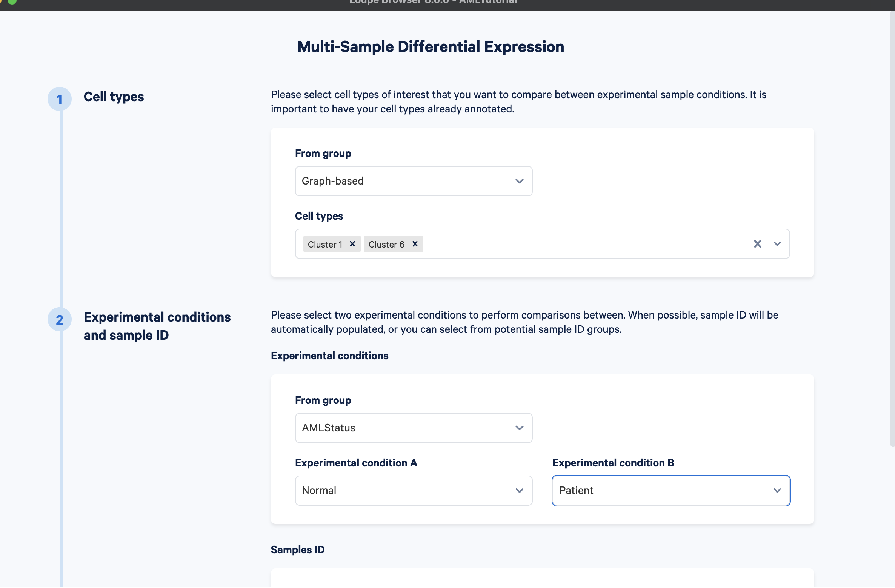Click the vertical scrollbar thumb
895x588 pixels.
(x=892, y=228)
